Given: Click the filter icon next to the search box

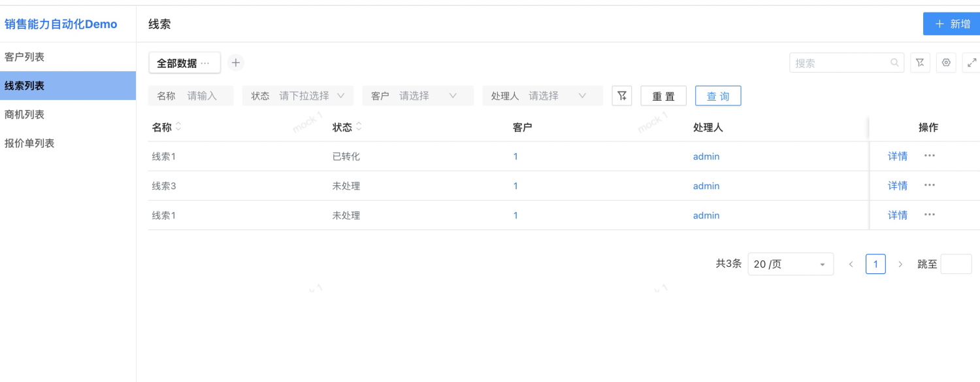Looking at the screenshot, I should pyautogui.click(x=920, y=63).
